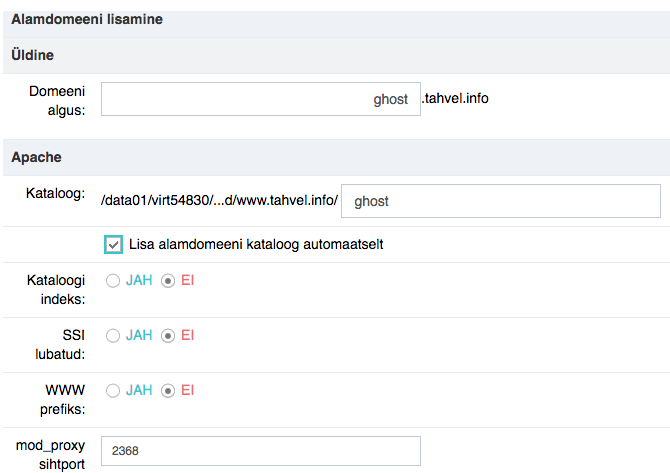
Task: Click the SSI lubatud label
Action: coord(60,344)
